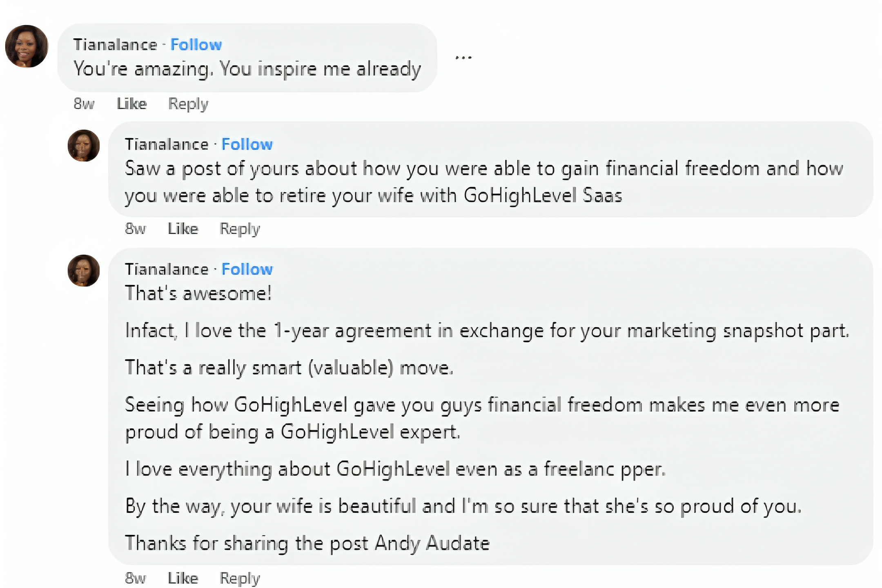Click Follow on the 'Saw a post' reply
Screen dimensions: 882x588
247,144
